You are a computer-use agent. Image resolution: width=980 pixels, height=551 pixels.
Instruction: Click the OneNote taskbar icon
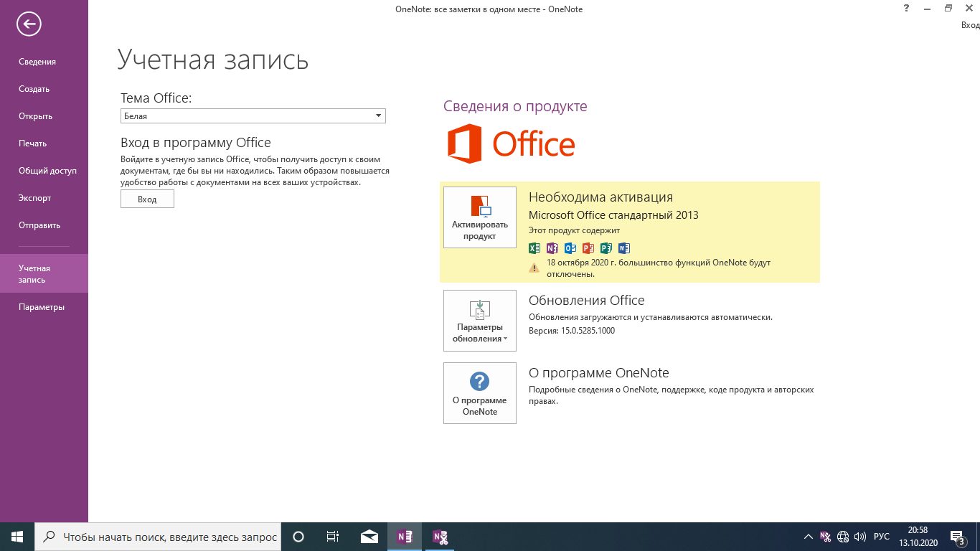[x=405, y=537]
